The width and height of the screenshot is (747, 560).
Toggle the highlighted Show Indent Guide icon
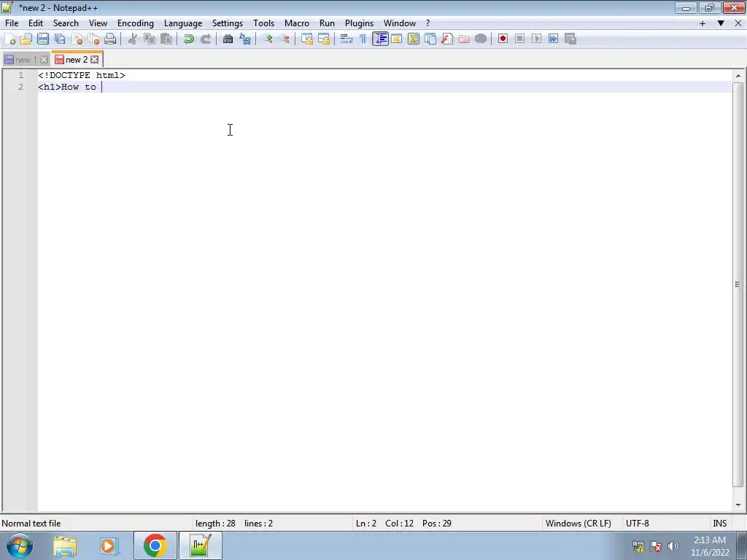380,39
